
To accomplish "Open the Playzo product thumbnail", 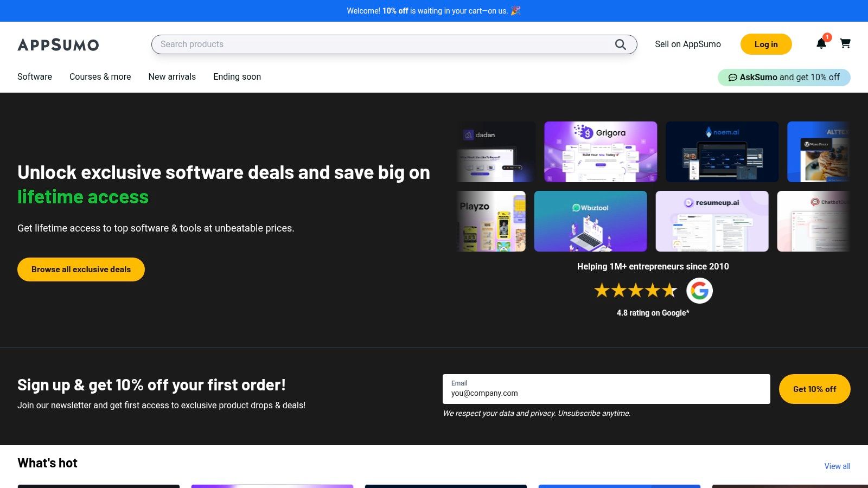I will coord(492,221).
